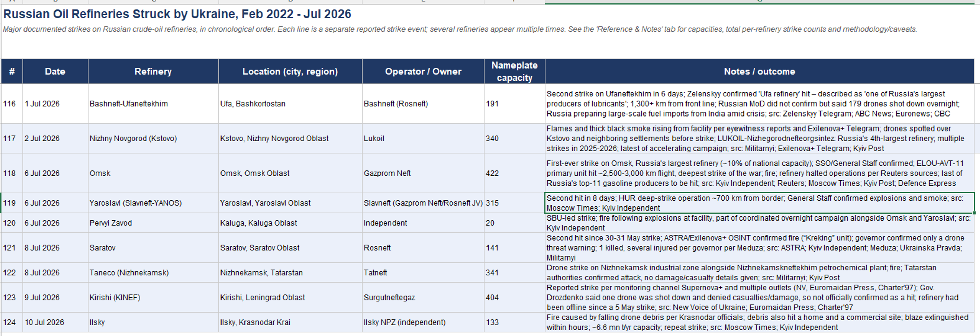Select the '#' header cell
This screenshot has width=980, height=336.
(x=12, y=71)
